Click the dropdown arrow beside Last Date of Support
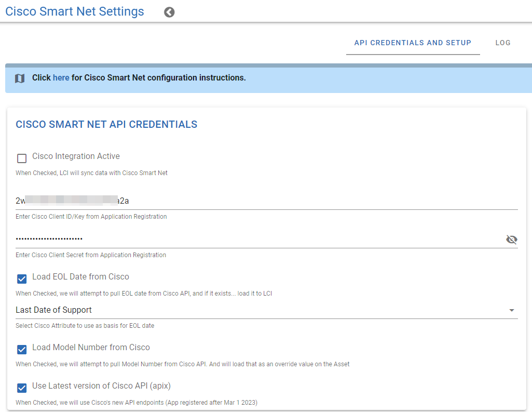The image size is (532, 412). [x=512, y=310]
